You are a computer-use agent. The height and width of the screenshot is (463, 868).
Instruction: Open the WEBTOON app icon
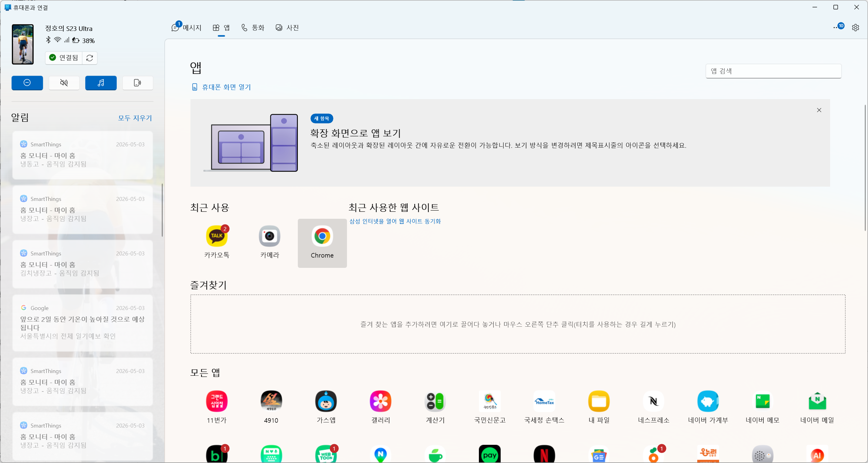tap(326, 454)
